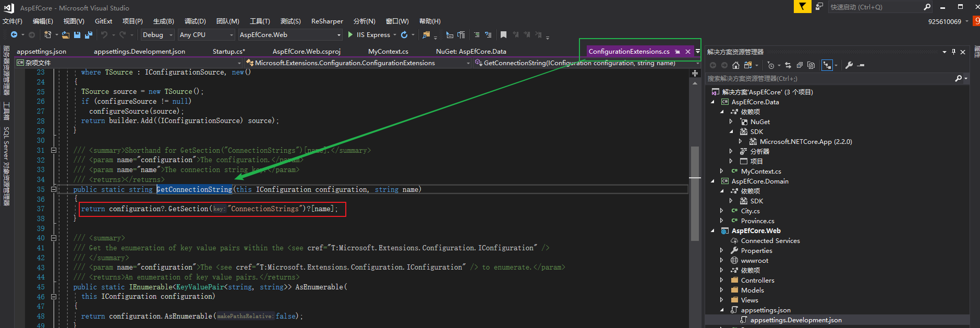The height and width of the screenshot is (328, 980).
Task: Click the Save All icon
Action: tap(89, 35)
